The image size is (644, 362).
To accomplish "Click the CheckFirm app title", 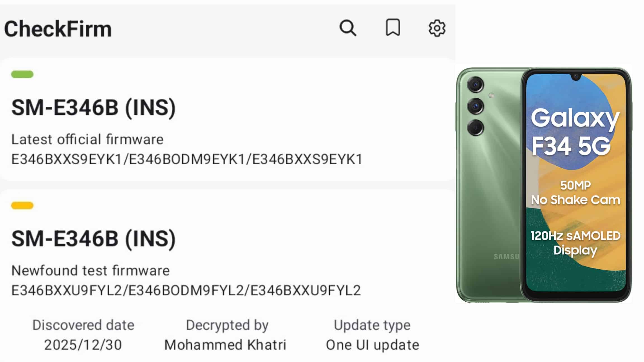I will [58, 29].
